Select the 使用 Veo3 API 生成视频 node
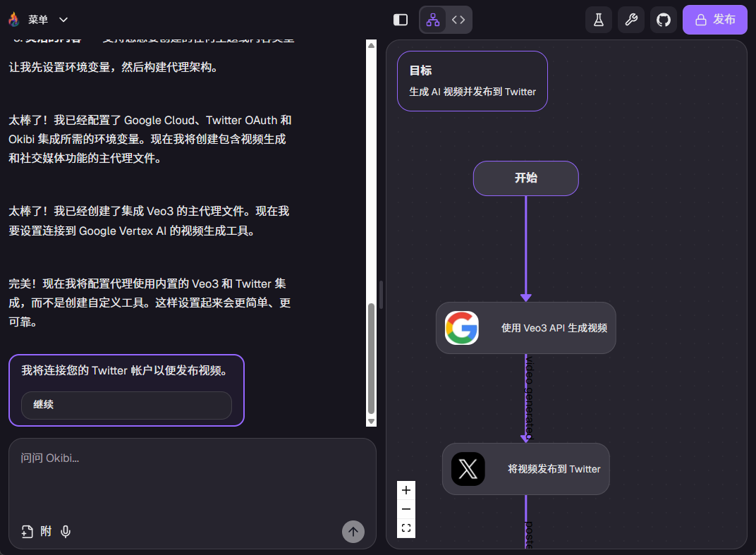Screen dimensions: 756x555 525,328
